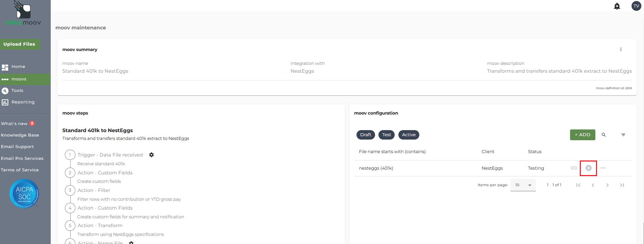644x244 pixels.
Task: Open What's new link
Action: click(x=14, y=124)
